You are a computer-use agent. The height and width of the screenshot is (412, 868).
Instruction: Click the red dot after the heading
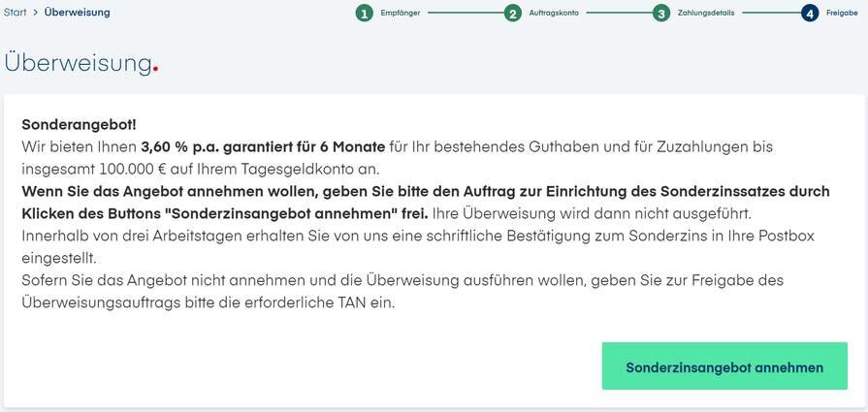[155, 70]
